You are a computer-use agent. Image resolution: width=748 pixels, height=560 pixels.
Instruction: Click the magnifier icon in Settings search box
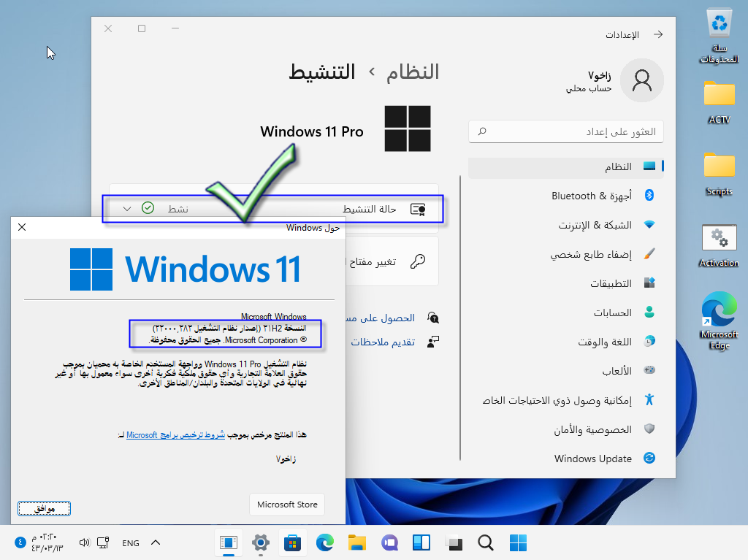coord(482,131)
